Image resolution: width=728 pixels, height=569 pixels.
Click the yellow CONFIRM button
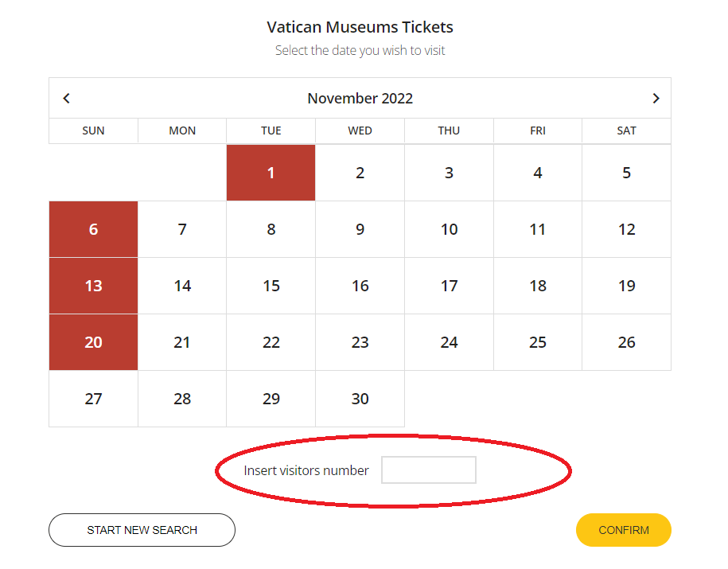click(624, 530)
